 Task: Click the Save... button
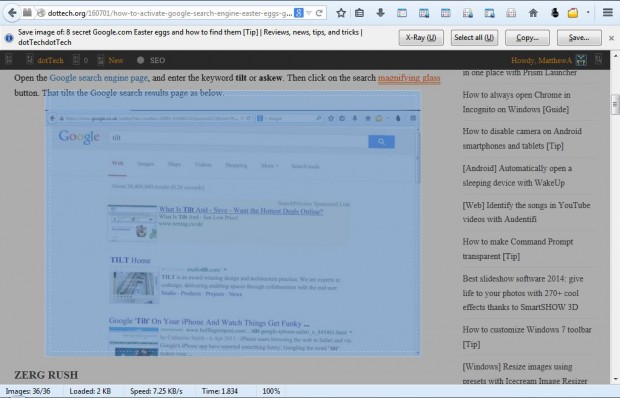(x=579, y=38)
